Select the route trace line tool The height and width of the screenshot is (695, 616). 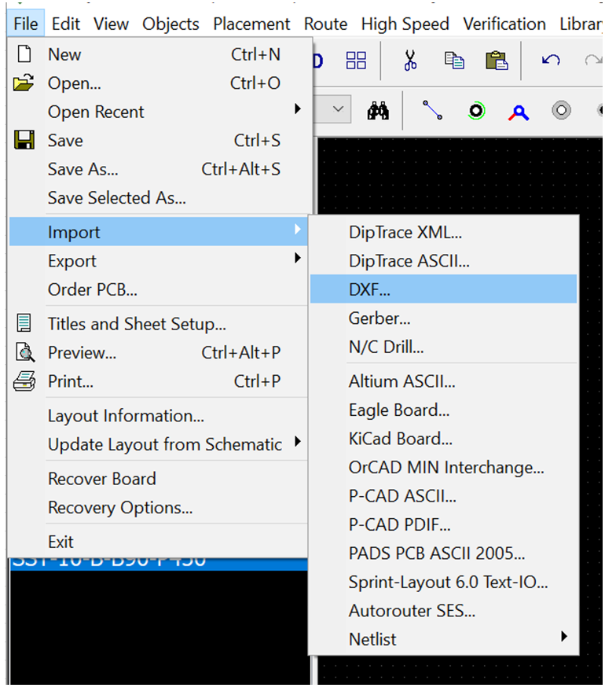tap(432, 110)
